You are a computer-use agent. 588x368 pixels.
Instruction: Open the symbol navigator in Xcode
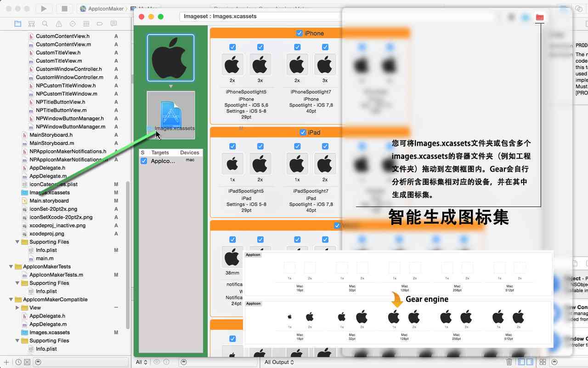[x=31, y=23]
